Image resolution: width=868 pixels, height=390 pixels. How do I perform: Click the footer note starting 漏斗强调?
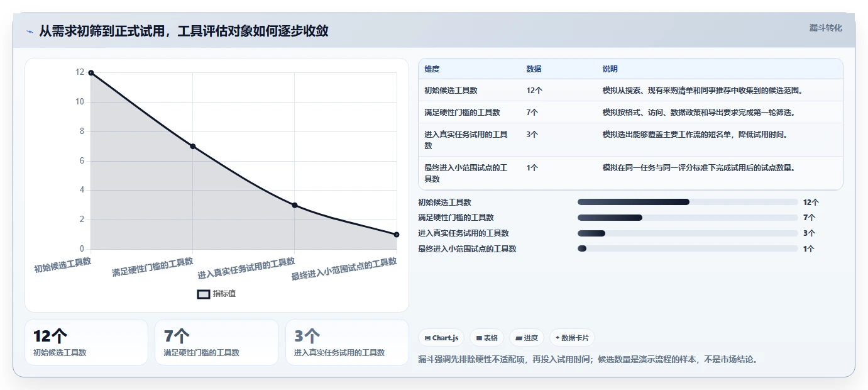pyautogui.click(x=588, y=360)
